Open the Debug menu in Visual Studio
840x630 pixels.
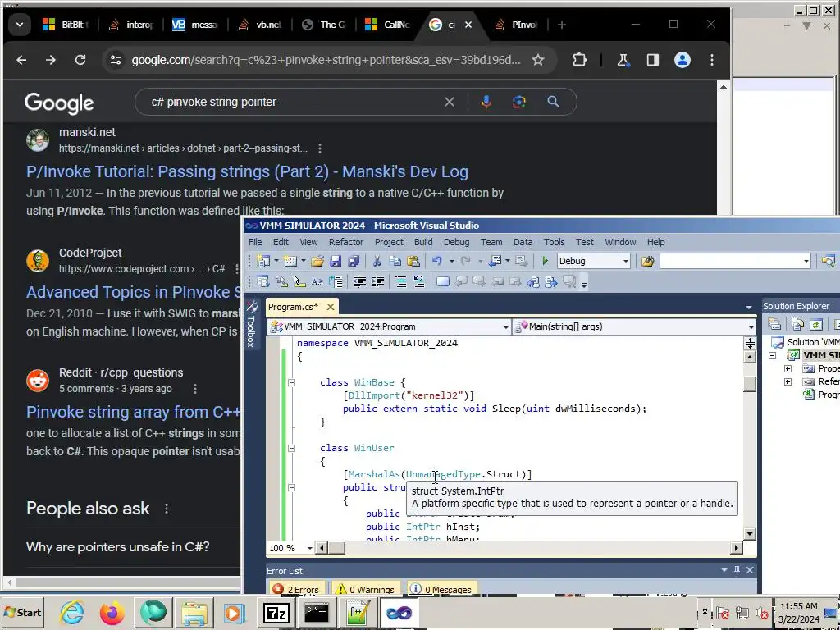click(456, 242)
